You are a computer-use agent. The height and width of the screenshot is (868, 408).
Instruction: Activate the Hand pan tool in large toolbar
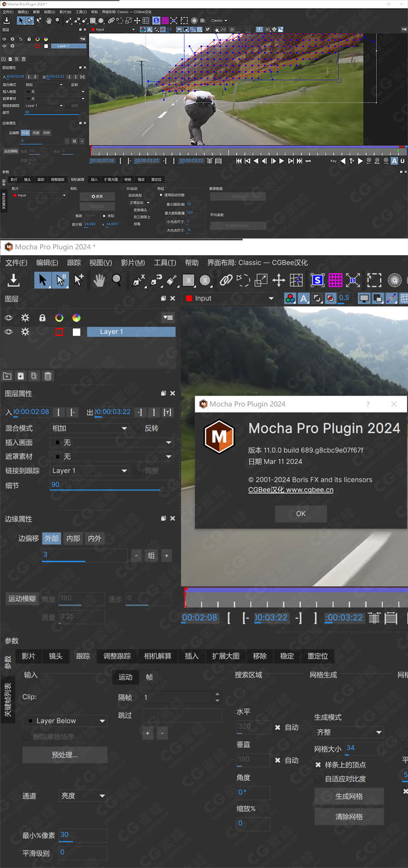click(x=98, y=280)
